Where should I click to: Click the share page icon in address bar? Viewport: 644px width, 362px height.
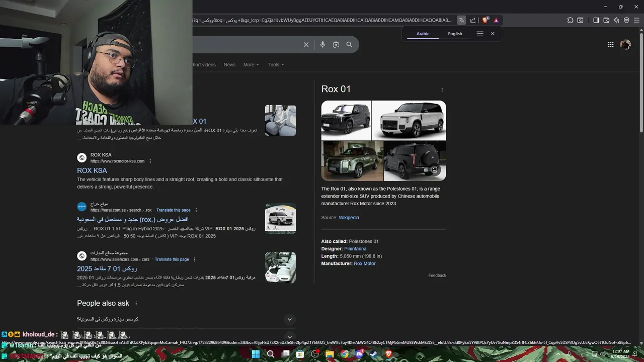(x=473, y=20)
